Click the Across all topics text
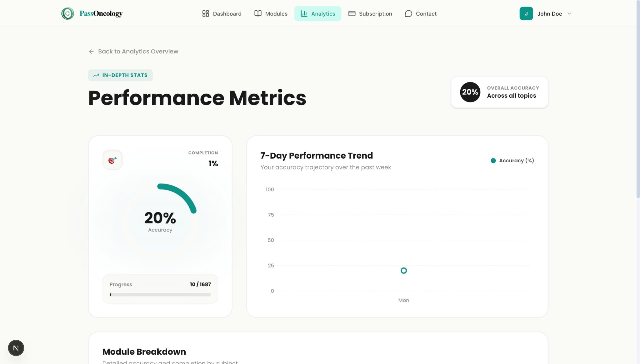The image size is (640, 364). [x=511, y=96]
